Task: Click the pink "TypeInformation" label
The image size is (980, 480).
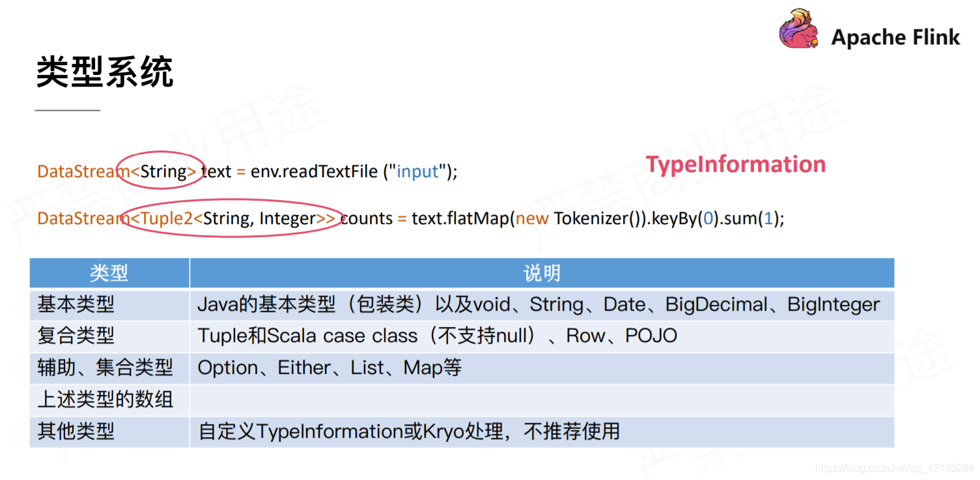Action: click(x=736, y=163)
